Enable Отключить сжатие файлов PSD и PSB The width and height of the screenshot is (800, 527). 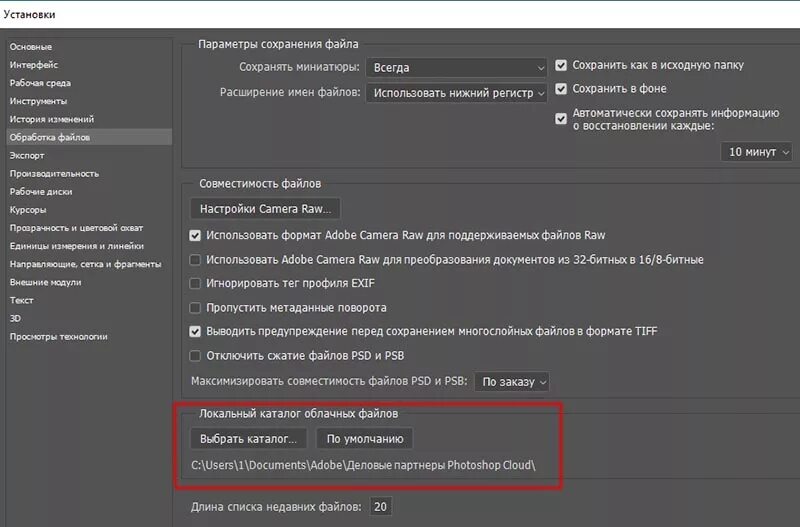click(x=195, y=356)
